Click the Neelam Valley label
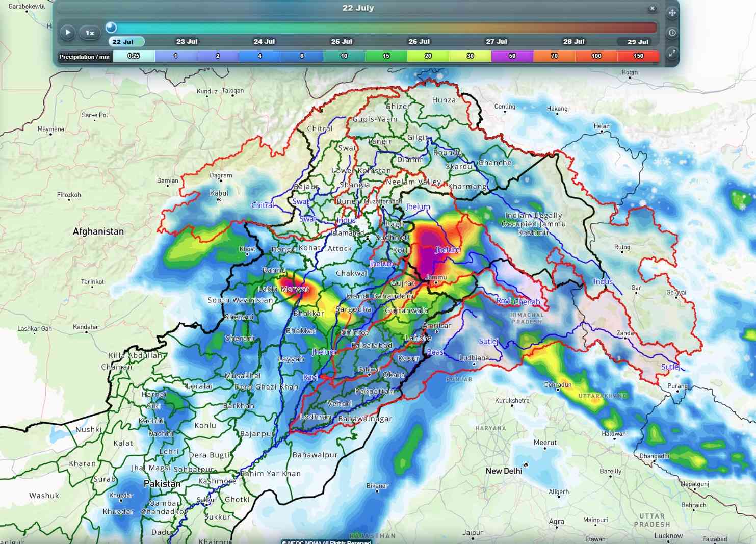This screenshot has height=544, width=756. pos(413,182)
